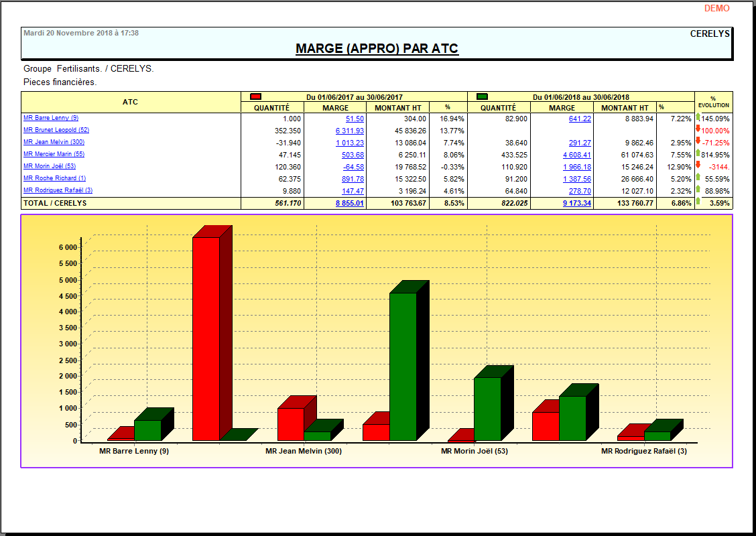Viewport: 756px width, 536px height.
Task: Click the report title MARGE (APPRO) PAR ATC
Action: 377,49
